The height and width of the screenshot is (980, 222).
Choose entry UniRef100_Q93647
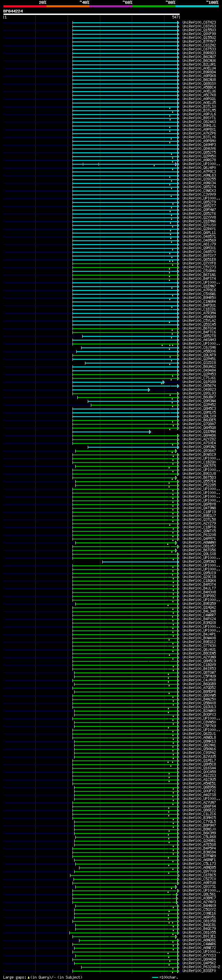click(x=199, y=451)
